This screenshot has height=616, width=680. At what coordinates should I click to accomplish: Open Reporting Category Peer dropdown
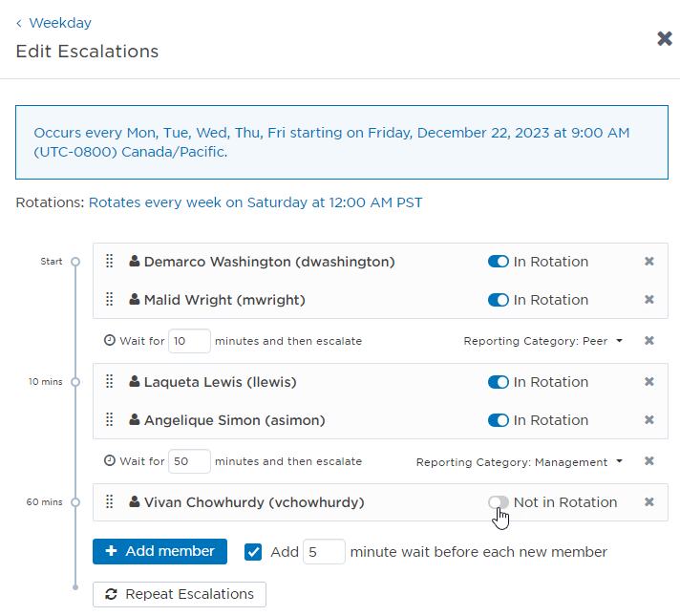coord(542,341)
